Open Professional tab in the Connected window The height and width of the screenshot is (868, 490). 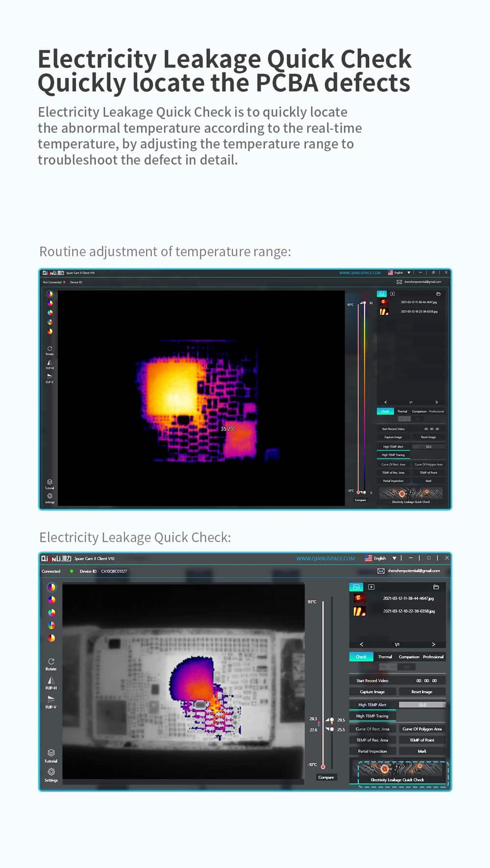[433, 657]
